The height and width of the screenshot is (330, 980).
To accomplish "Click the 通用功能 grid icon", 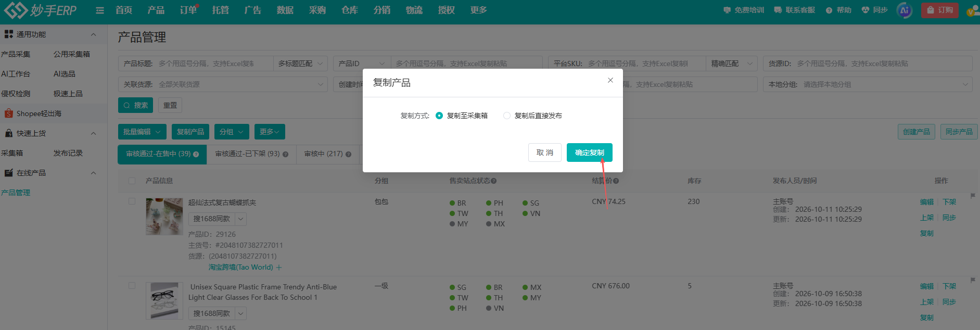I will pyautogui.click(x=8, y=34).
